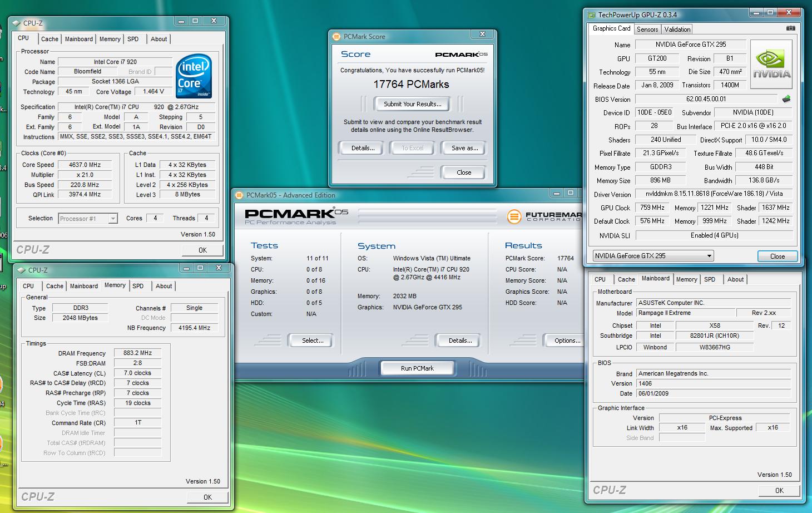
Task: Open Memory tab in top CPU-Z window
Action: pyautogui.click(x=110, y=39)
